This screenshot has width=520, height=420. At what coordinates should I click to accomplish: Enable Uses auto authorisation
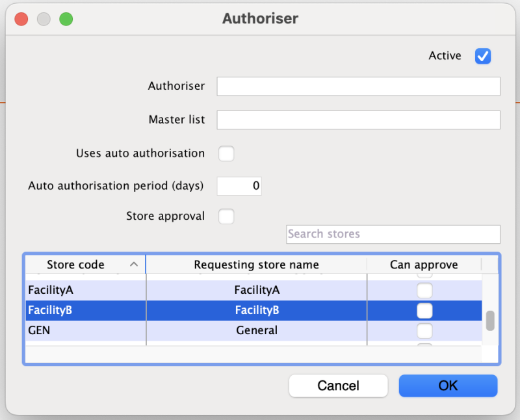point(226,154)
